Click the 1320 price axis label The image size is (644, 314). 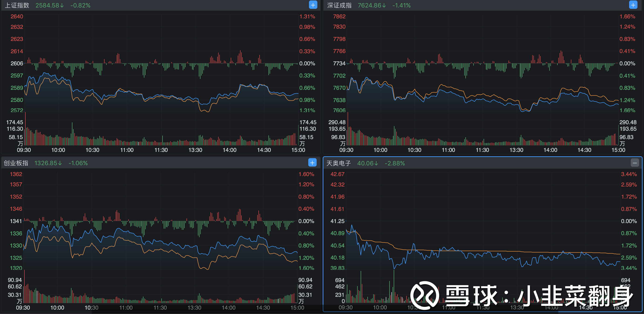tap(16, 268)
